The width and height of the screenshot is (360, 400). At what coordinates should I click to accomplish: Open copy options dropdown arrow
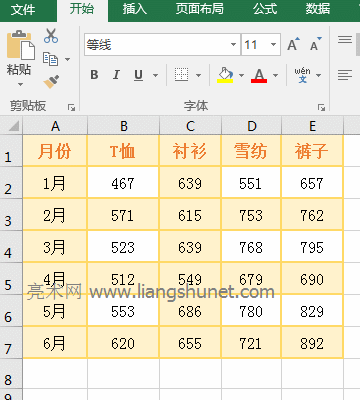click(x=67, y=59)
